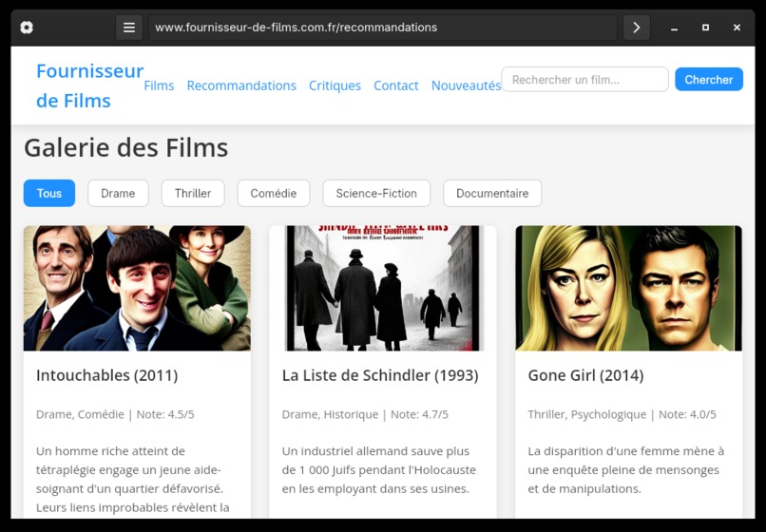Click 'Drame, Historique | Note: 4.7/5' text
This screenshot has height=532, width=766.
click(365, 414)
